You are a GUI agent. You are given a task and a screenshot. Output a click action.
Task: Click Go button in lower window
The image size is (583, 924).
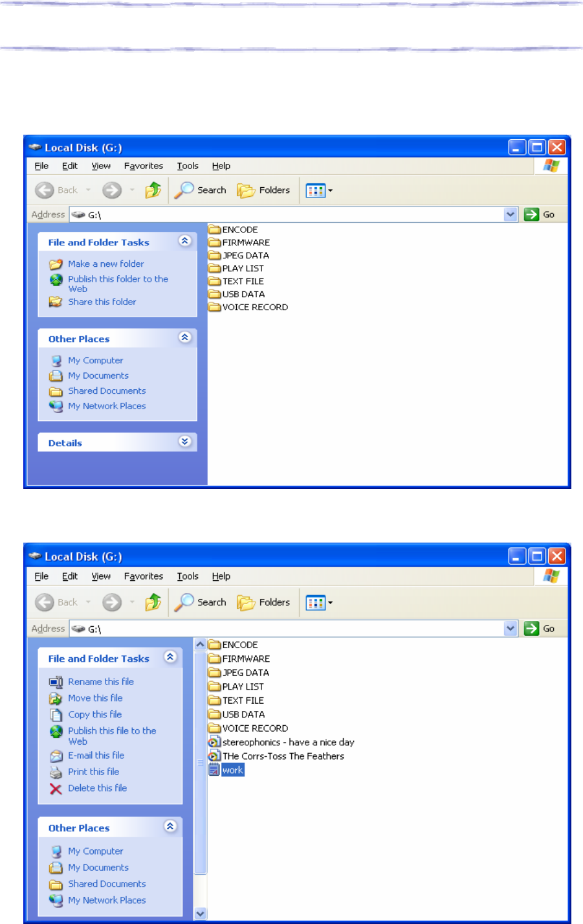pos(540,628)
